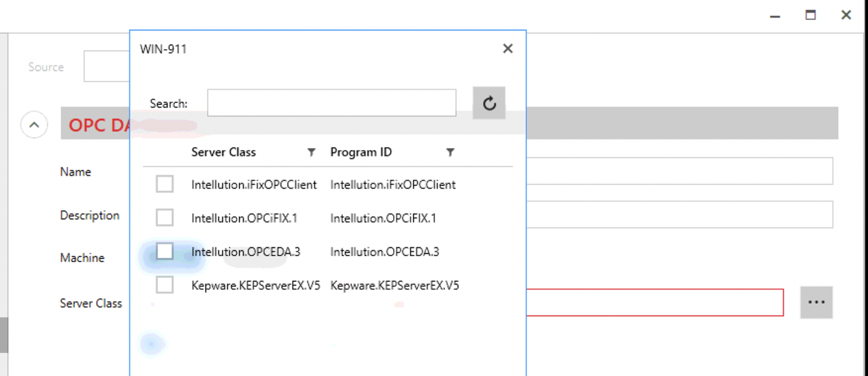This screenshot has width=868, height=376.
Task: Select Intellution.iFixOPCClient in Server Class column
Action: tap(254, 184)
